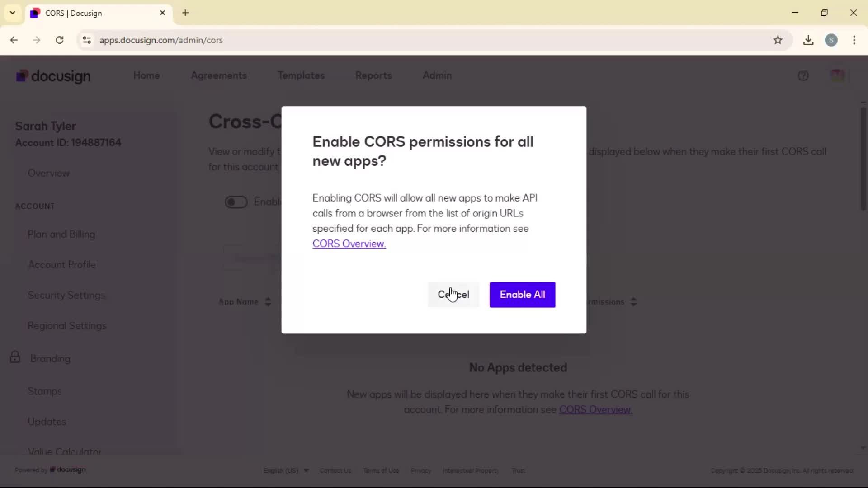This screenshot has width=868, height=488.
Task: Open CORS Overview link in dialog
Action: (x=349, y=244)
